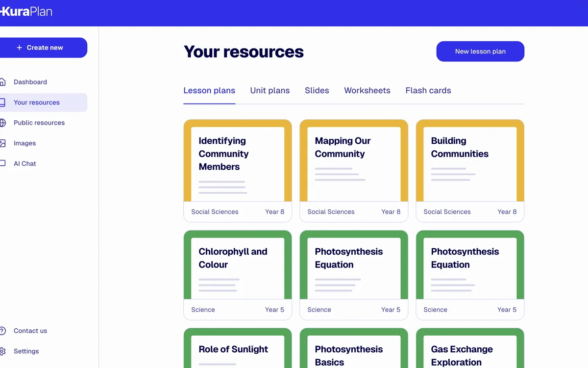The width and height of the screenshot is (588, 368).
Task: Switch to the Unit plans tab
Action: [x=270, y=91]
